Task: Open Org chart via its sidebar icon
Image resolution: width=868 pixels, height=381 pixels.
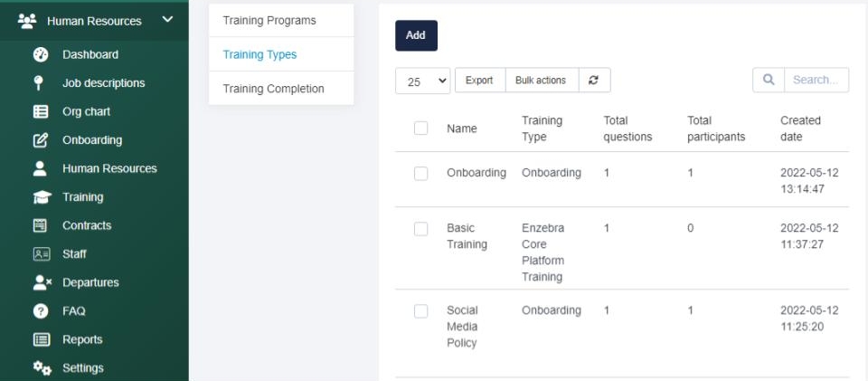Action: (40, 112)
